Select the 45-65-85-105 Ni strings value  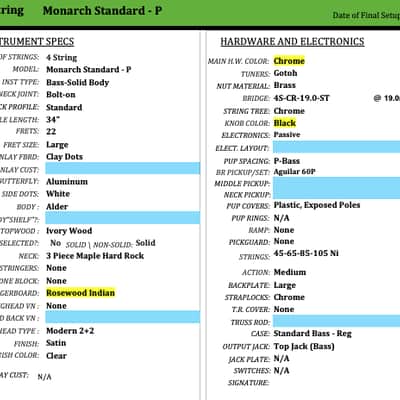point(306,253)
